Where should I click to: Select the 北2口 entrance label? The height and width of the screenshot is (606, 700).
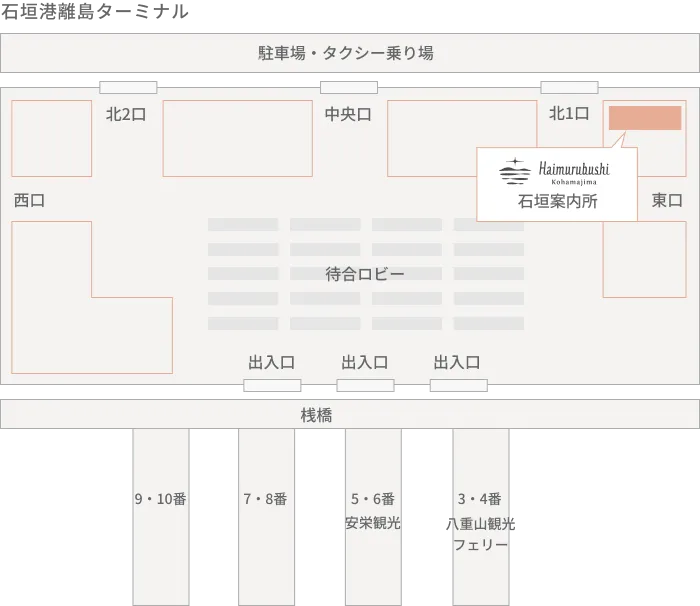tap(126, 114)
